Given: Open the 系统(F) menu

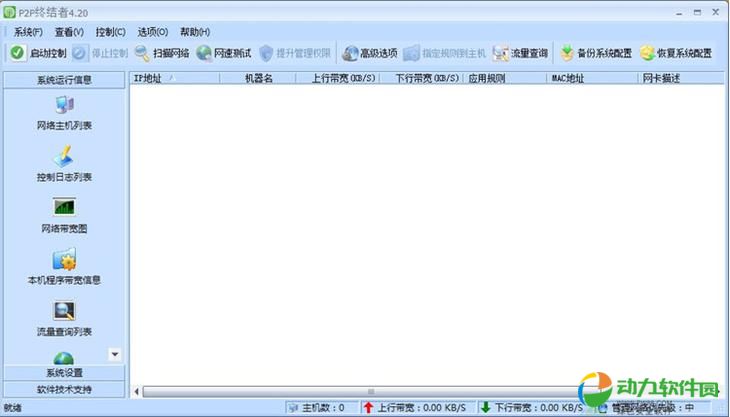Looking at the screenshot, I should point(28,32).
